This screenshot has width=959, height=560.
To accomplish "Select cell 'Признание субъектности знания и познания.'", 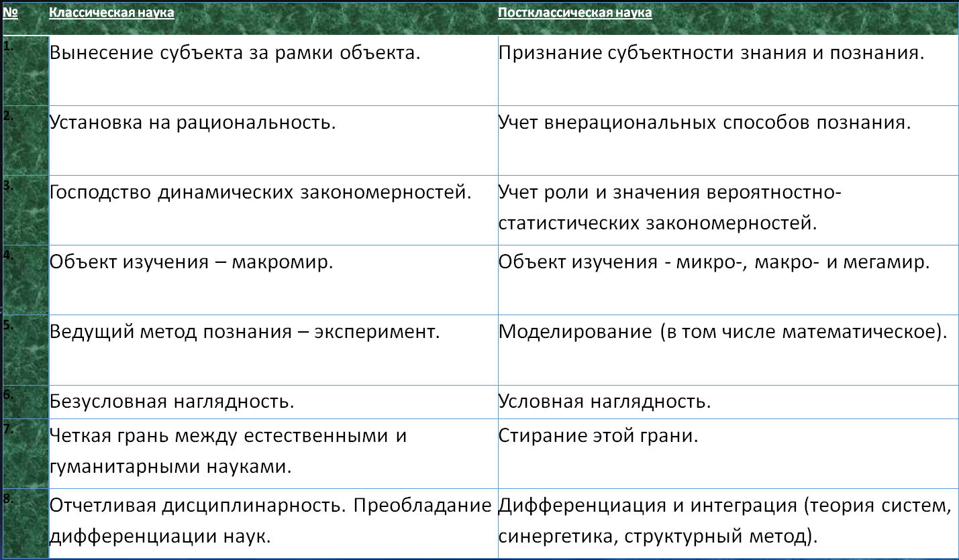I will point(728,70).
